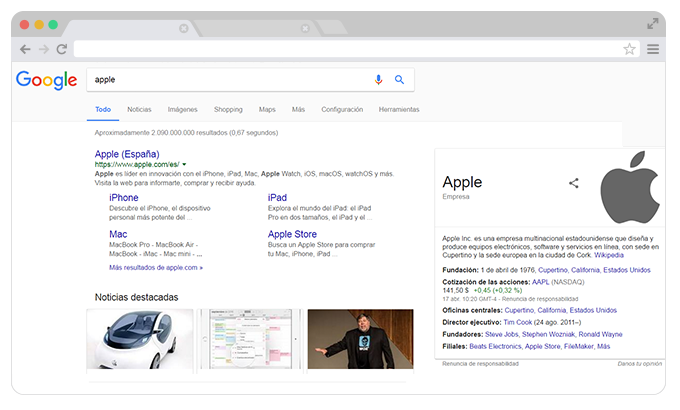Click the Apple Store link under Filiales
680x410 pixels.
[543, 347]
